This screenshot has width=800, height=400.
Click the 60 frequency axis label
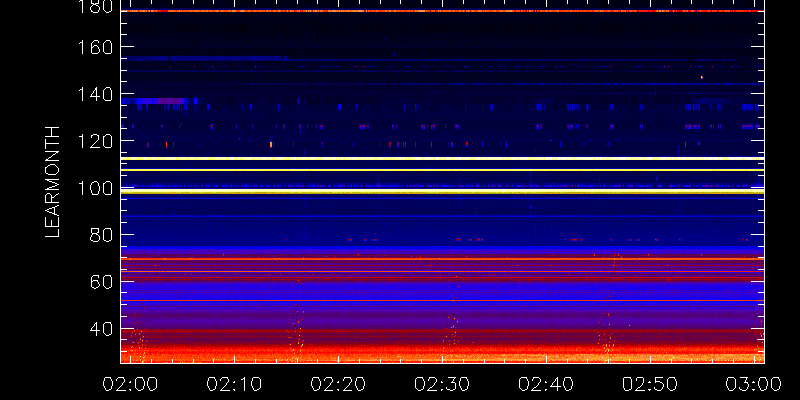[x=102, y=282]
